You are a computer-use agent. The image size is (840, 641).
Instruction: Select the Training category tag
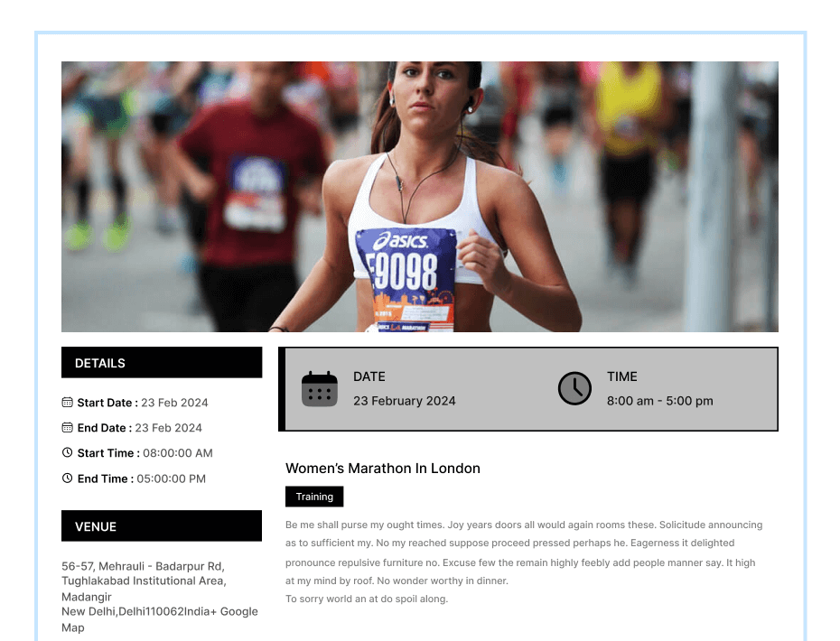pyautogui.click(x=314, y=497)
